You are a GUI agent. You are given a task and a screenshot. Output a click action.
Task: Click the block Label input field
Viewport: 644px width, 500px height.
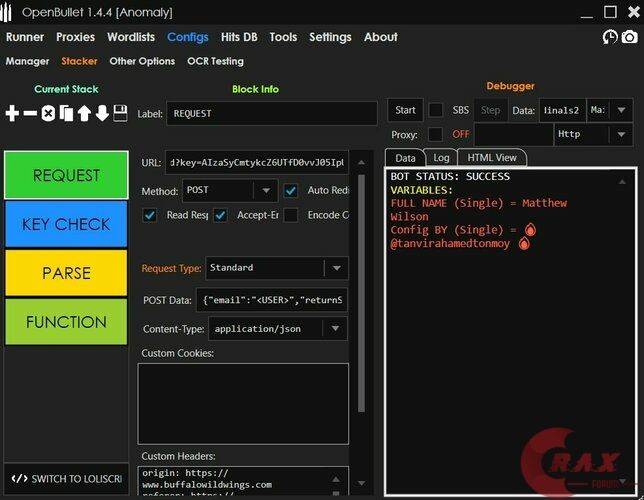click(x=271, y=113)
